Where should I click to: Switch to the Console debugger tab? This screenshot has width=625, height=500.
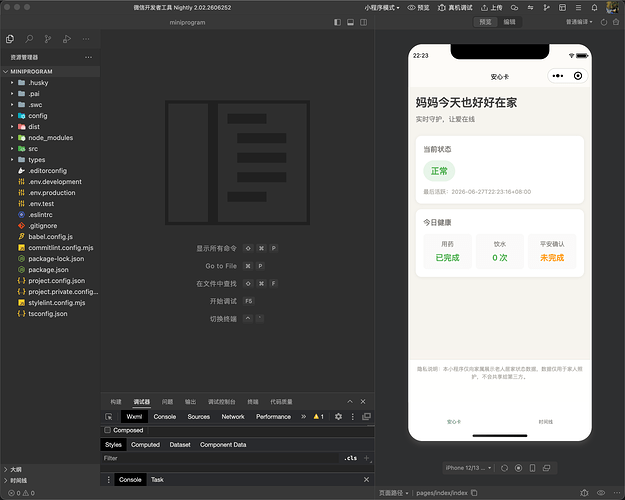[165, 417]
